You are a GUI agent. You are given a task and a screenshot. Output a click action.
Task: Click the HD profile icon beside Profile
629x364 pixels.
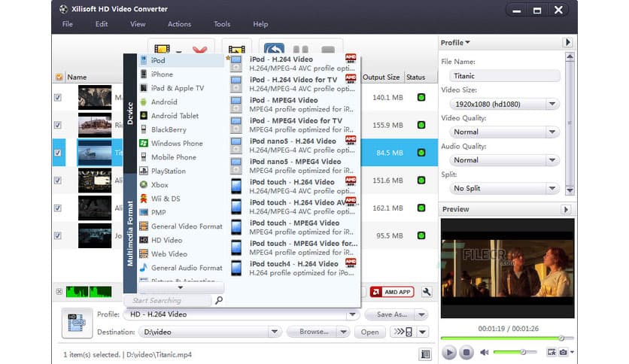pos(77,323)
